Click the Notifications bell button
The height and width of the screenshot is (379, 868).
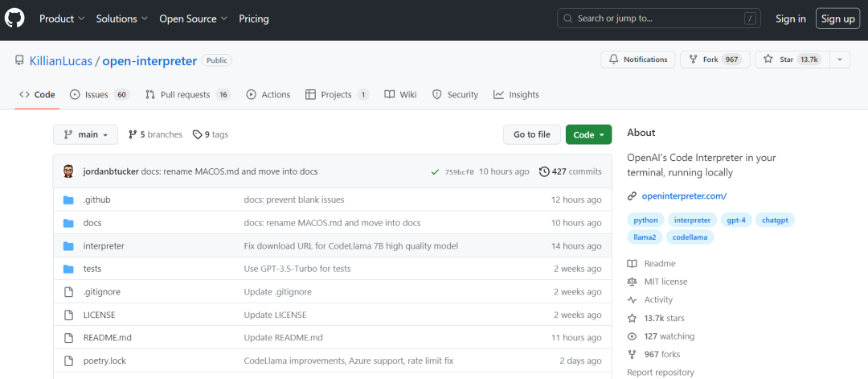(x=638, y=60)
